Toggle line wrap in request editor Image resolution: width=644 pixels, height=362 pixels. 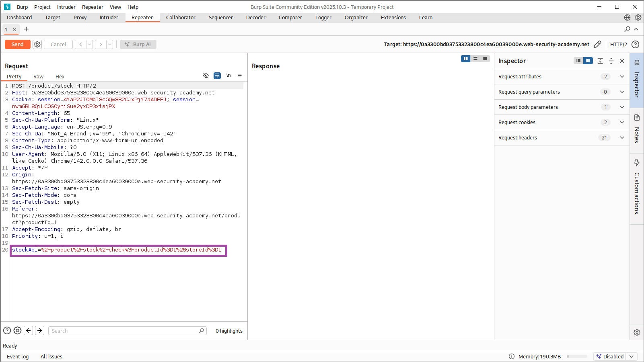(x=217, y=76)
